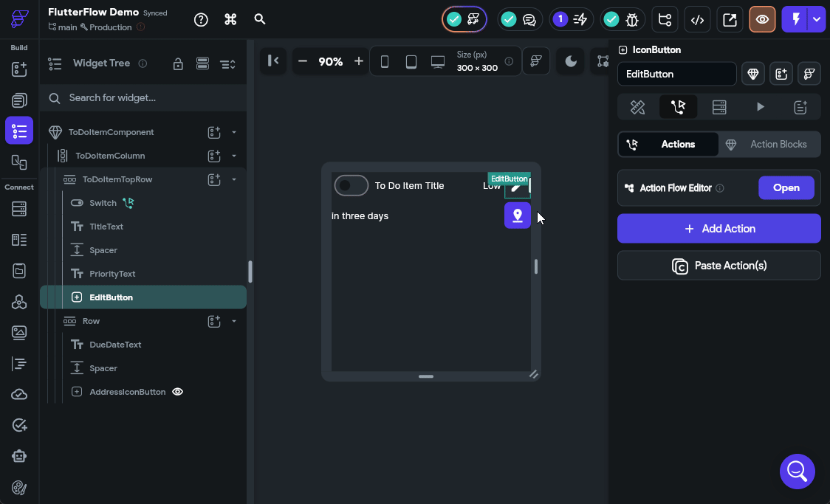
Task: Click the search magnifier in top bar
Action: click(259, 19)
